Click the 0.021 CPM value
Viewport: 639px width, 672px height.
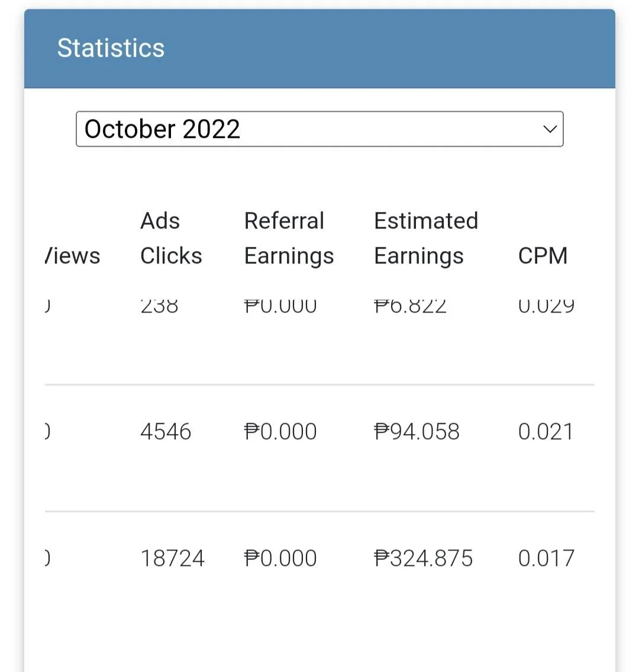pos(545,432)
